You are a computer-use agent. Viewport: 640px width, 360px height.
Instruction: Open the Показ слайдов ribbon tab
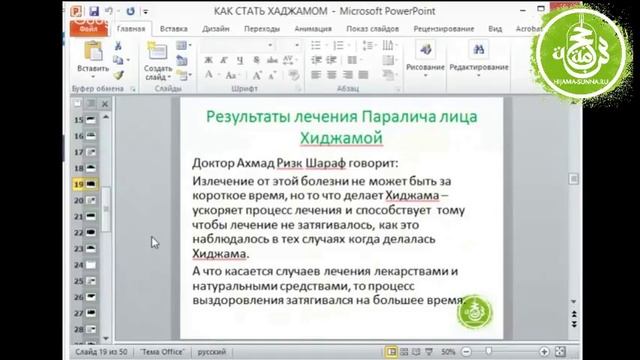point(373,29)
